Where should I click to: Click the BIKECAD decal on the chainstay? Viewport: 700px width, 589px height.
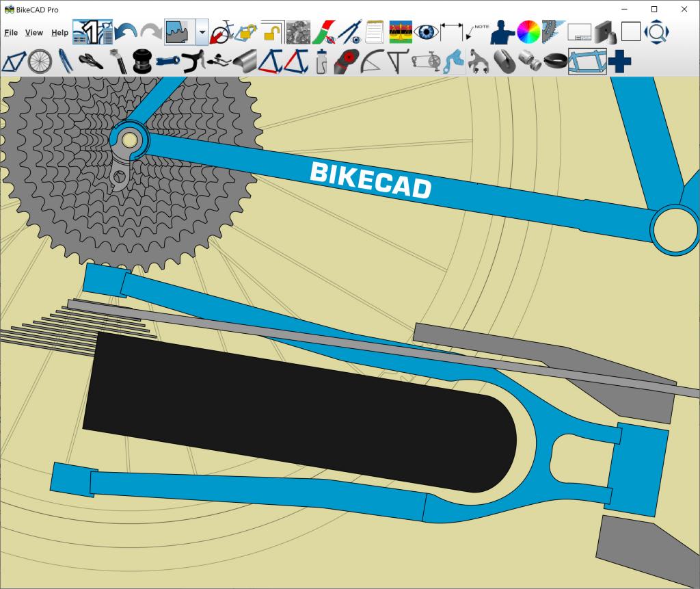click(x=371, y=180)
